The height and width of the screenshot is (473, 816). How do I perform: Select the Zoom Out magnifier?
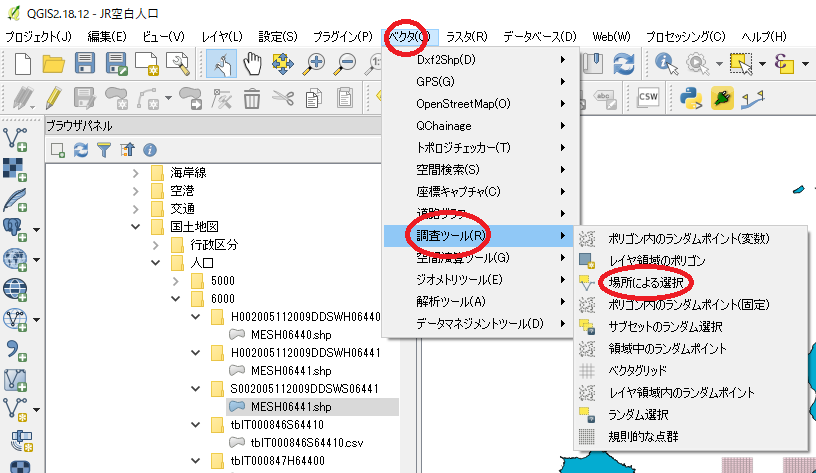tap(345, 63)
